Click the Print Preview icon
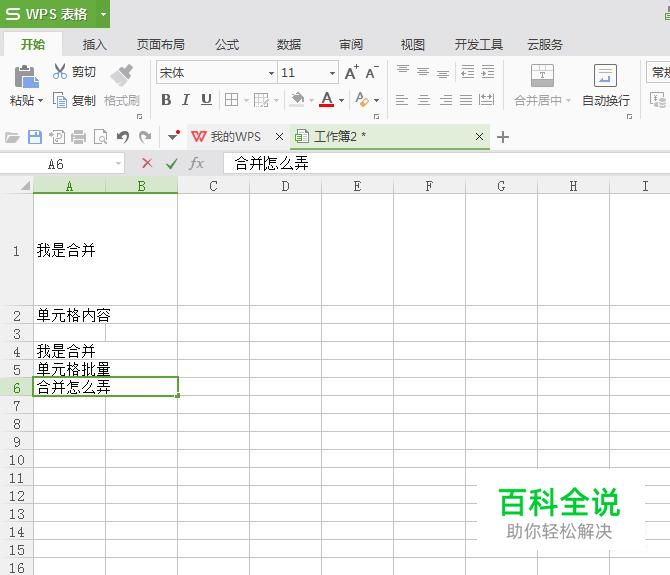The image size is (670, 575). [x=100, y=137]
